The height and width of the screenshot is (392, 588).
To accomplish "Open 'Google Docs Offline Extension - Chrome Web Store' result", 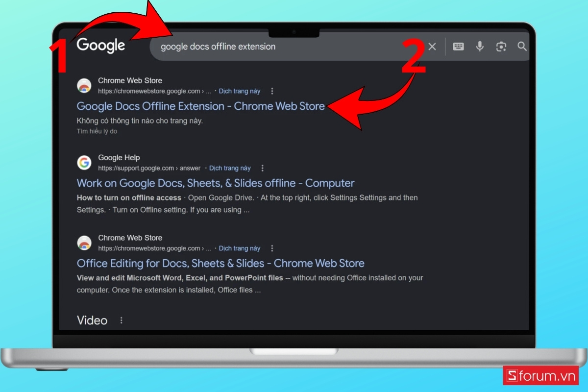I will pyautogui.click(x=201, y=106).
